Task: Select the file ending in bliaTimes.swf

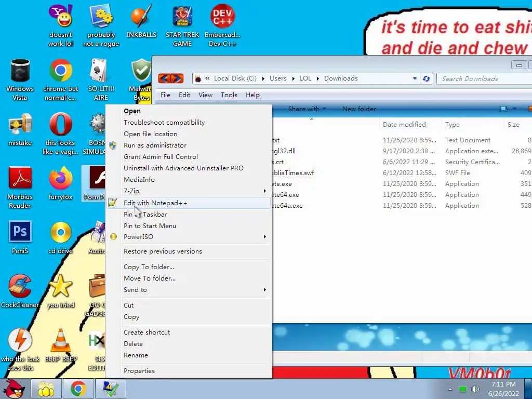Action: (294, 172)
